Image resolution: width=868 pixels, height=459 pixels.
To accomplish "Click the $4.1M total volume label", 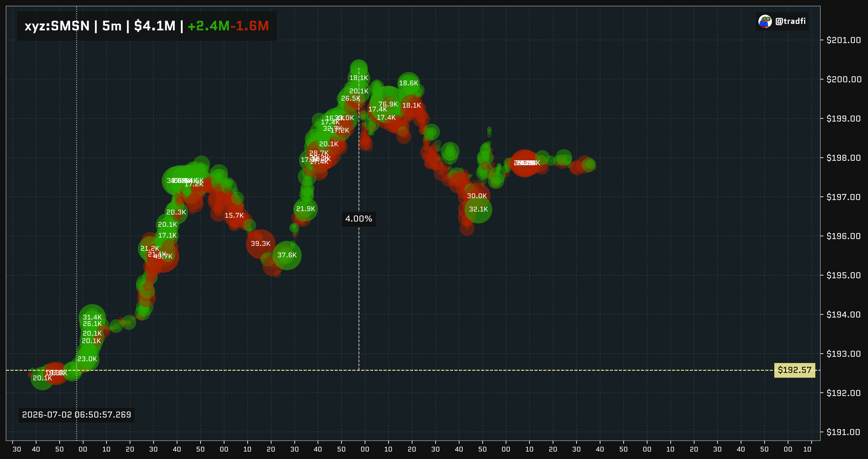I will [155, 26].
